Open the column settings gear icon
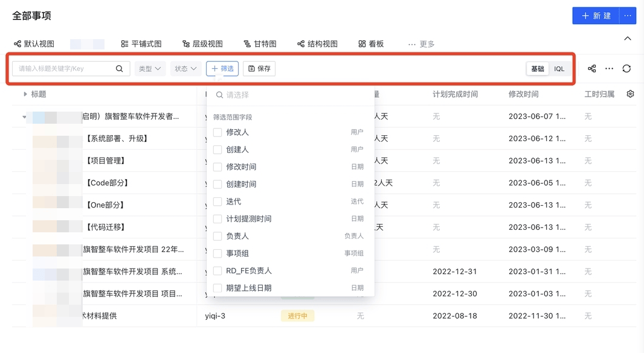Viewport: 644px width, 353px height. click(x=630, y=94)
